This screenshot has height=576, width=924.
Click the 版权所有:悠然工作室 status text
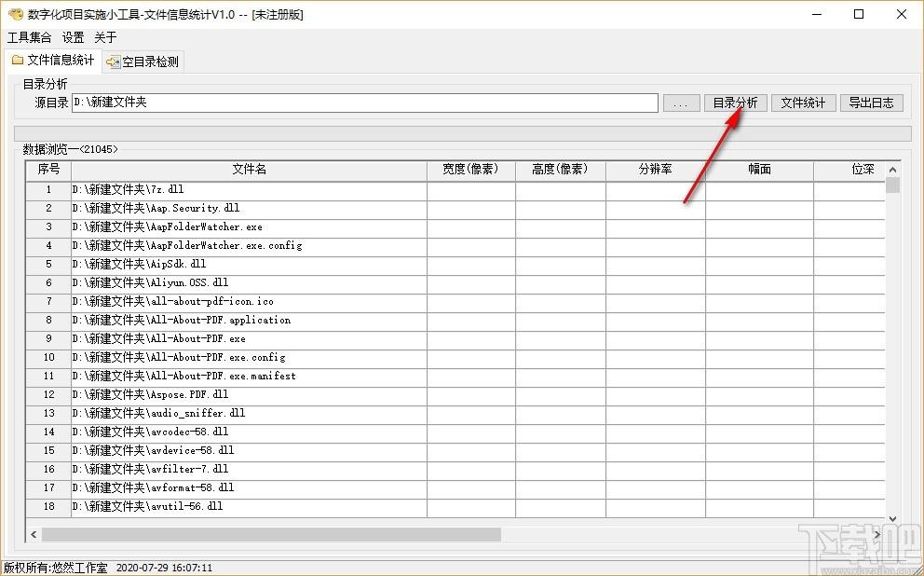click(55, 569)
